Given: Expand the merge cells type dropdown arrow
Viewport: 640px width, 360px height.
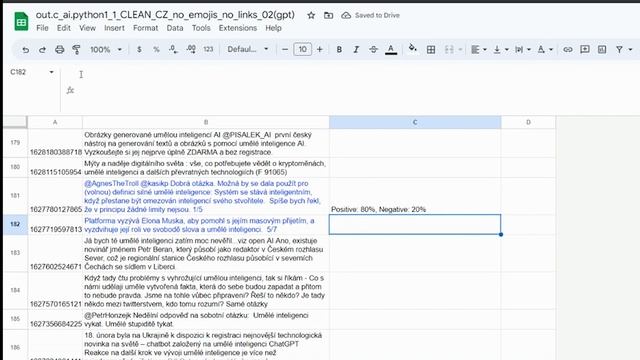Looking at the screenshot, I should pos(460,50).
